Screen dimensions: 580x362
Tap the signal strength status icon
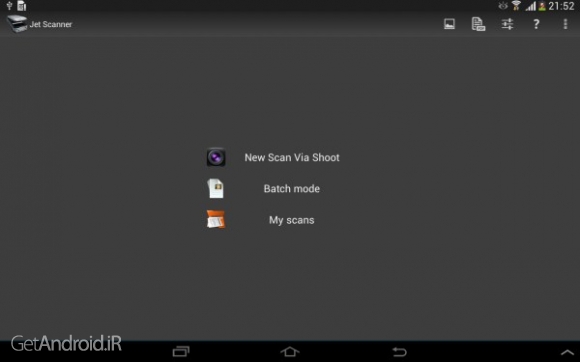(531, 6)
